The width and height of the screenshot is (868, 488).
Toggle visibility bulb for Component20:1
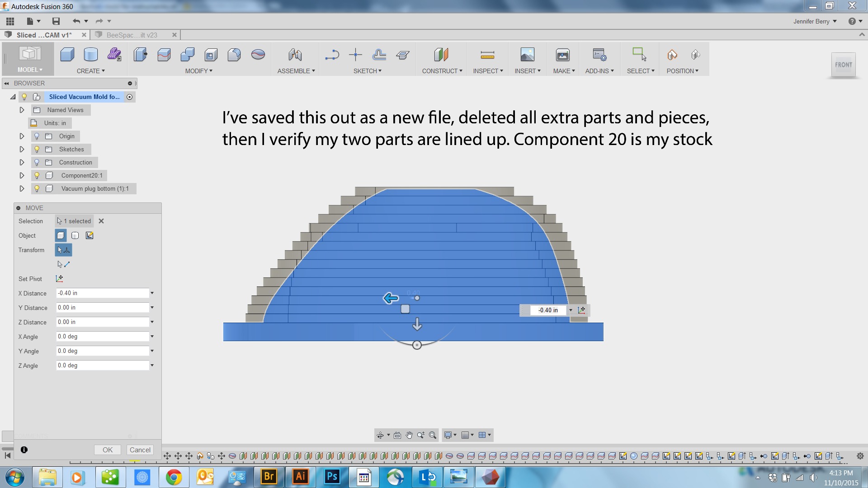click(x=37, y=175)
